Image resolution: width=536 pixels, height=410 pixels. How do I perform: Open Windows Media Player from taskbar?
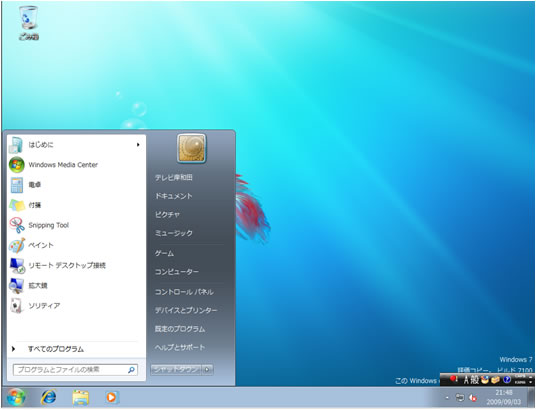pyautogui.click(x=111, y=397)
